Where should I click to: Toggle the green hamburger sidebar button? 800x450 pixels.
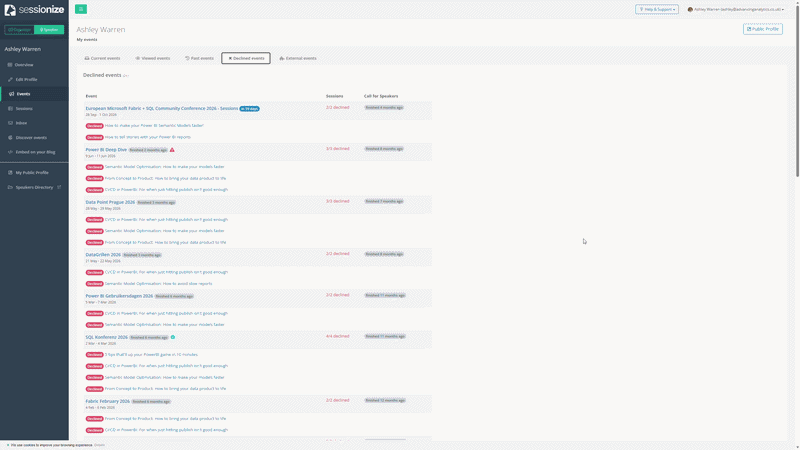pyautogui.click(x=81, y=9)
